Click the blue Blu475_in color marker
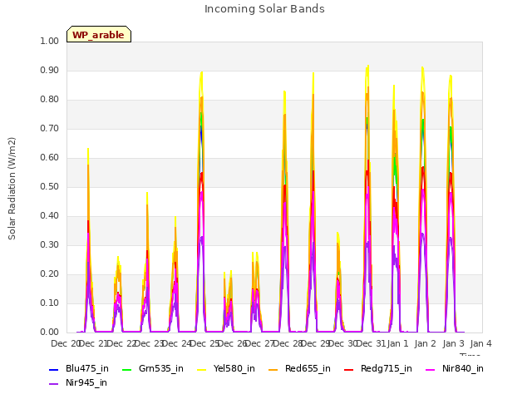The image size is (532, 399). click(53, 369)
